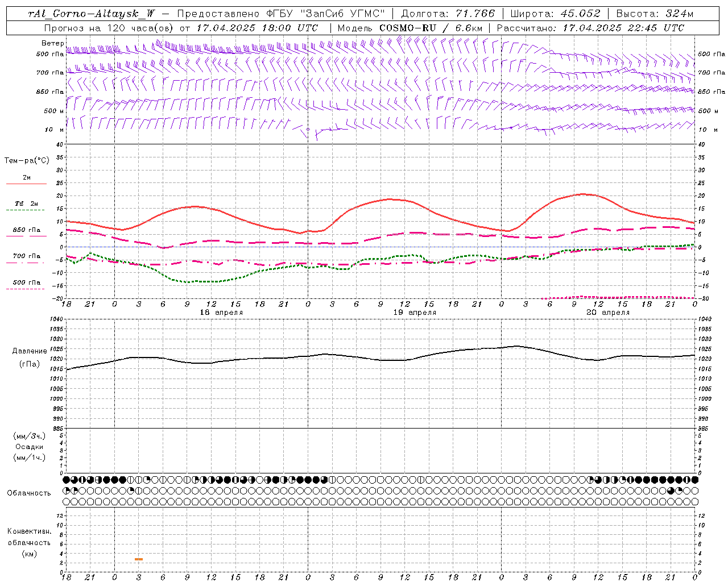Click the Высота: 324м elevation value
This screenshot has width=728, height=582.
pyautogui.click(x=655, y=14)
